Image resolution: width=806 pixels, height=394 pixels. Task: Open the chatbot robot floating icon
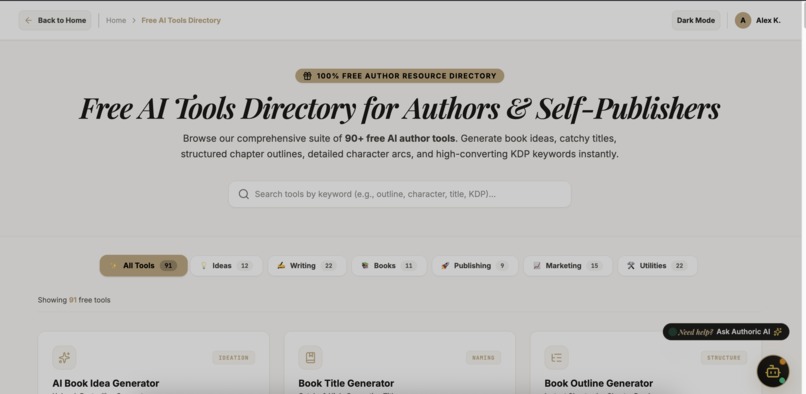pyautogui.click(x=773, y=371)
